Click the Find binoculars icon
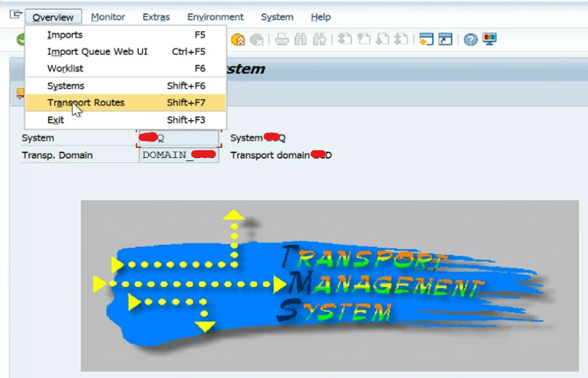 point(300,39)
